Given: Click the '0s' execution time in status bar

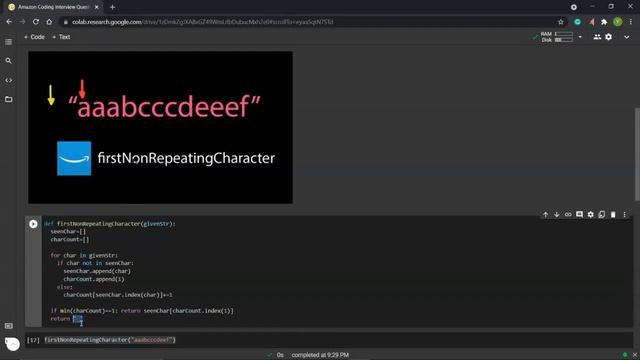Looking at the screenshot, I should 280,355.
